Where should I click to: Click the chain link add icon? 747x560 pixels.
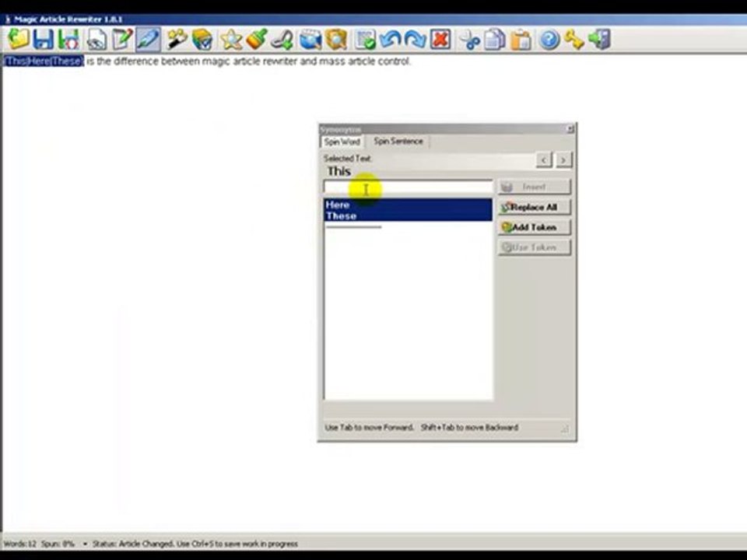(x=282, y=40)
